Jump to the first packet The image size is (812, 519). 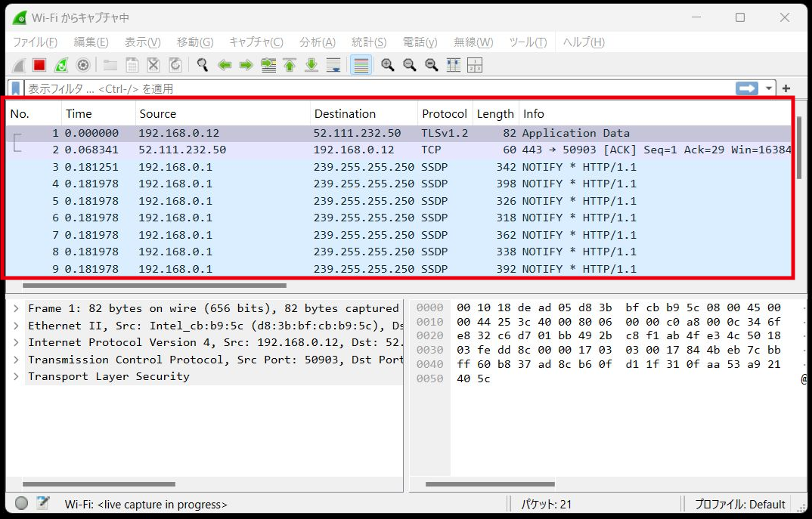tap(290, 65)
